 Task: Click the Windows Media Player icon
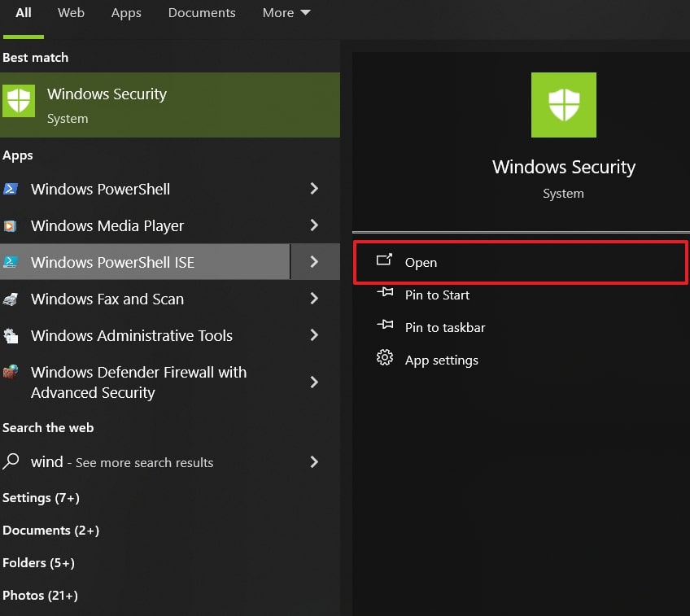pyautogui.click(x=11, y=225)
